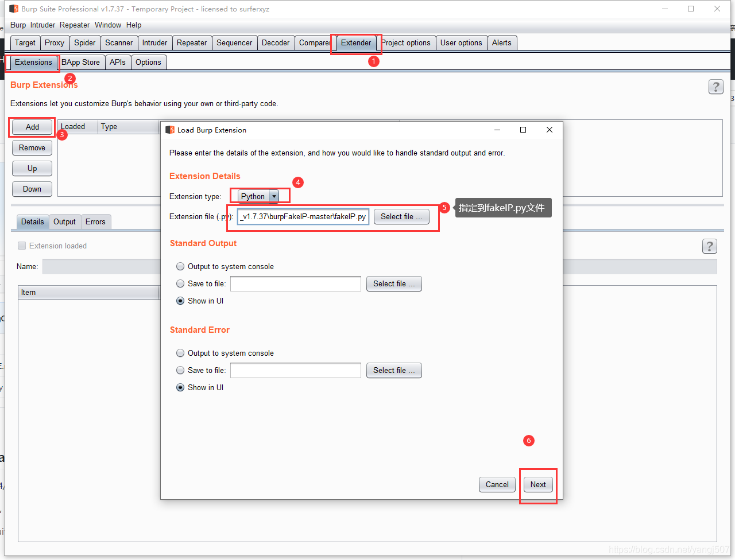The width and height of the screenshot is (735, 560).
Task: Open the Repeater menu in menu bar
Action: pos(75,25)
